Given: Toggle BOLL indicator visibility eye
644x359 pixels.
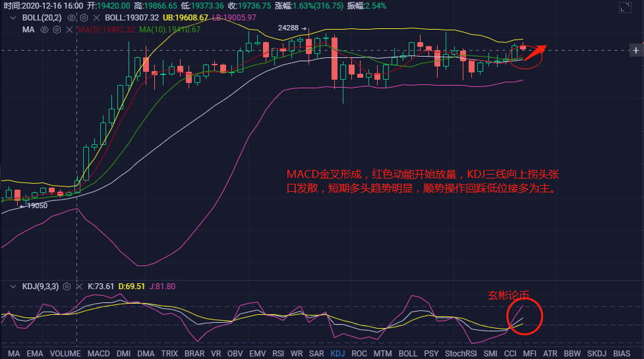Looking at the screenshot, I should click(71, 17).
